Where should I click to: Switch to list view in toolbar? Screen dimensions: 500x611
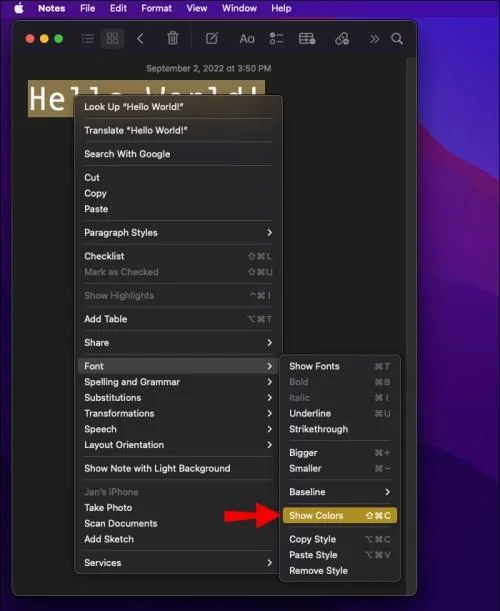click(88, 39)
